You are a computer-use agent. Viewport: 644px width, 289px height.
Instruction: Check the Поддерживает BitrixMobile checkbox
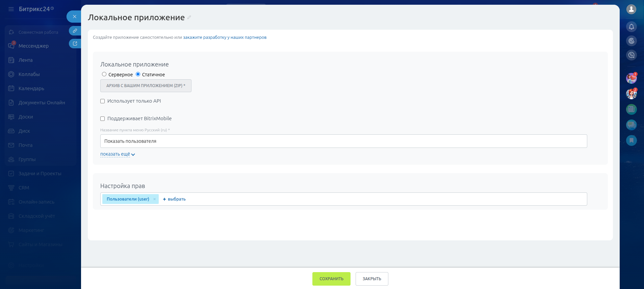click(103, 119)
